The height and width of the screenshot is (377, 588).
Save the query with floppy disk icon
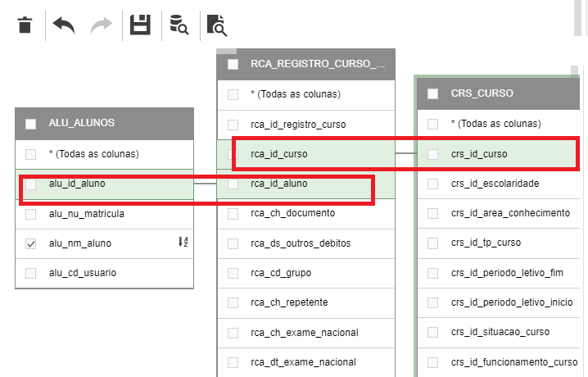[x=141, y=25]
